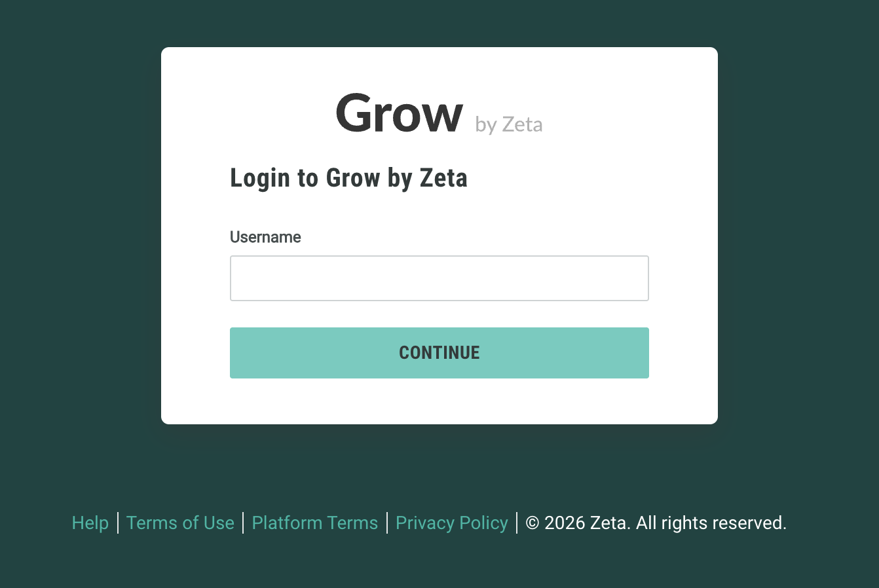Click the large Grow logo
This screenshot has height=588, width=879.
click(399, 113)
